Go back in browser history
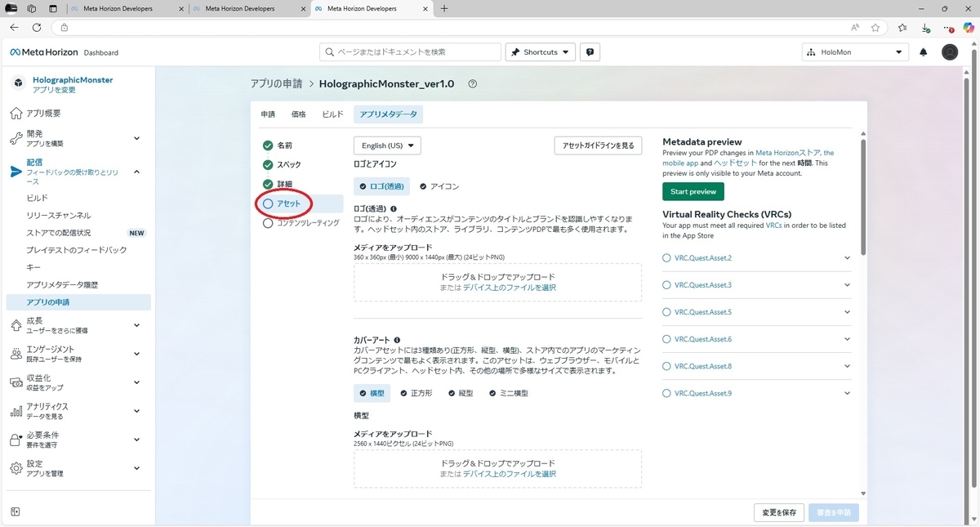 pos(14,27)
